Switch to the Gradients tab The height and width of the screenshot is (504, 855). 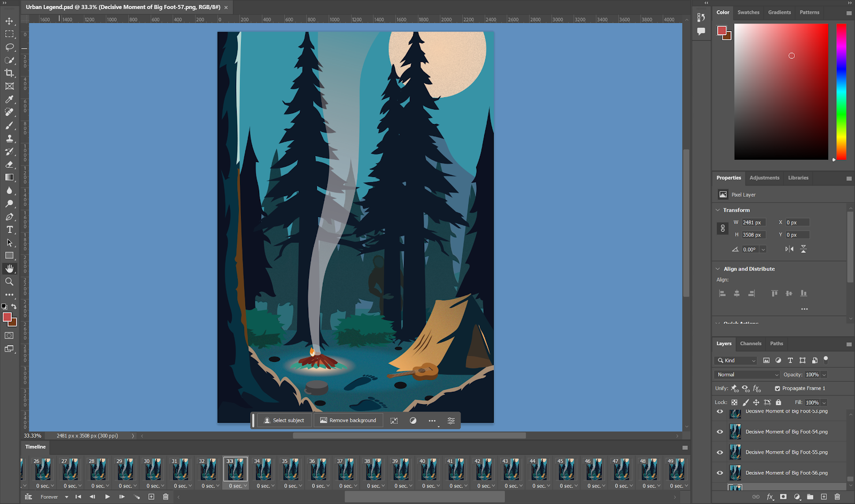pyautogui.click(x=779, y=12)
